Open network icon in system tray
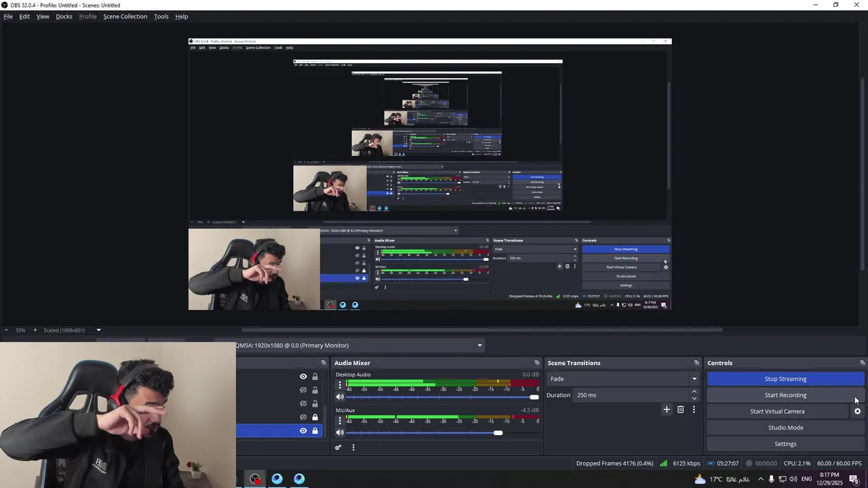868x488 pixels. coord(783,479)
